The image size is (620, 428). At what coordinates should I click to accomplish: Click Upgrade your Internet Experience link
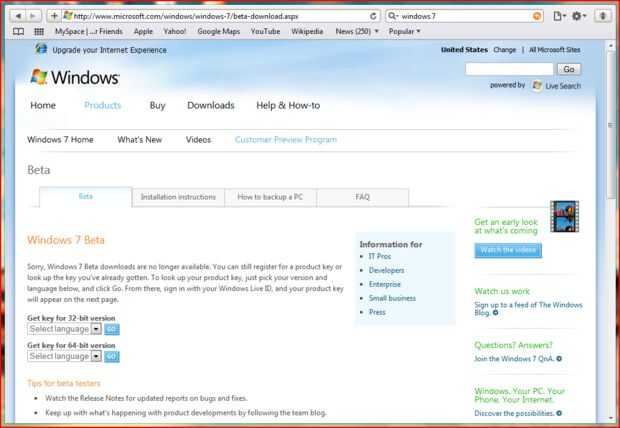pos(110,50)
